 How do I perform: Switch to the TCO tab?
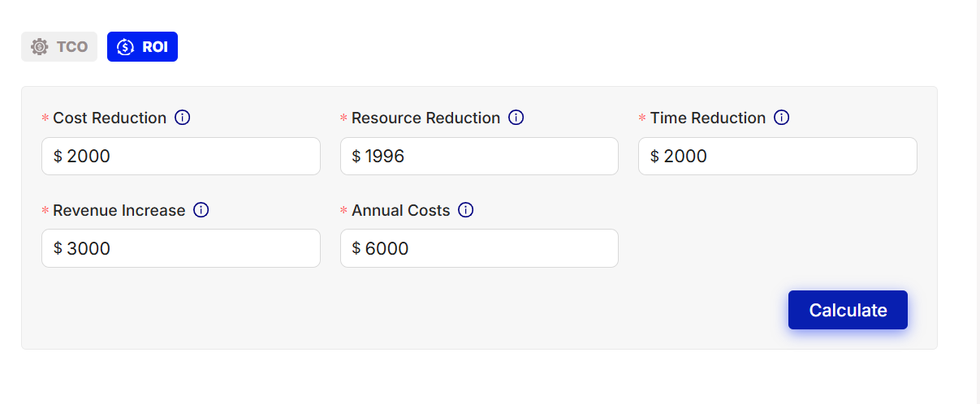[59, 47]
